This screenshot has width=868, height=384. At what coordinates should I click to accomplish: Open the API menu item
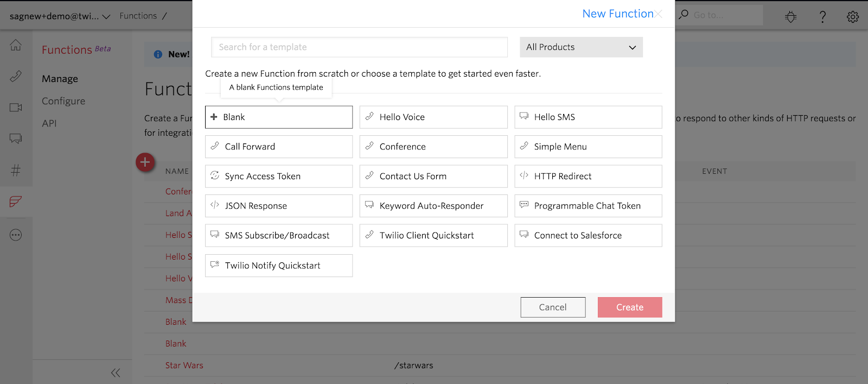(49, 123)
